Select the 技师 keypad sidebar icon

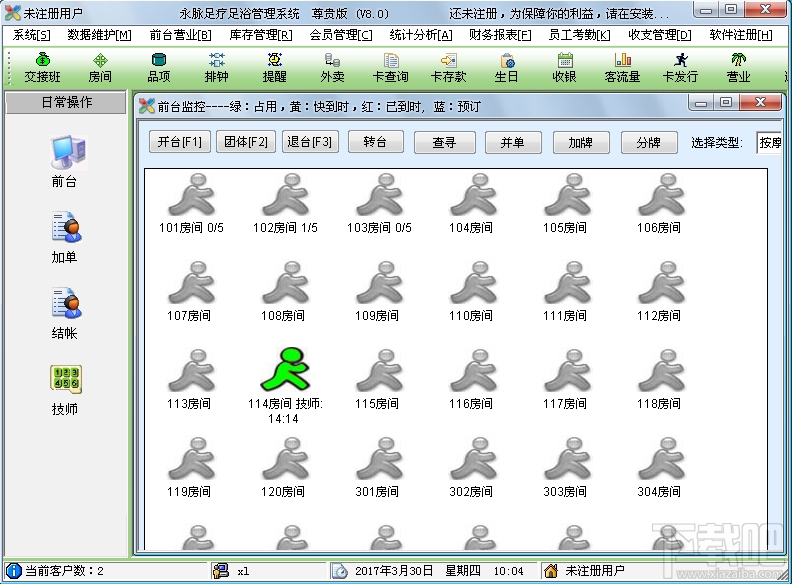coord(66,379)
